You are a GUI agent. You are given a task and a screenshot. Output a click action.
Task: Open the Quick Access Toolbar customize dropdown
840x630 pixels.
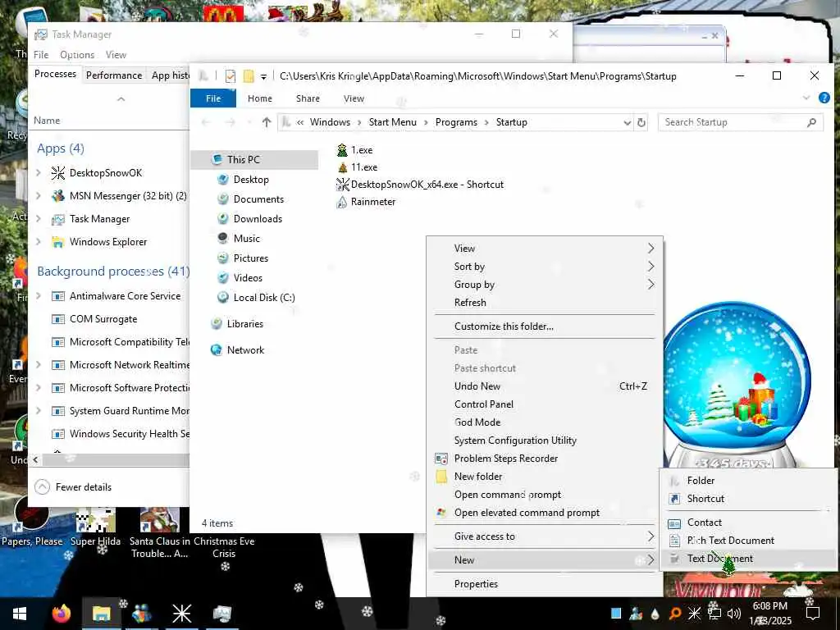[263, 76]
